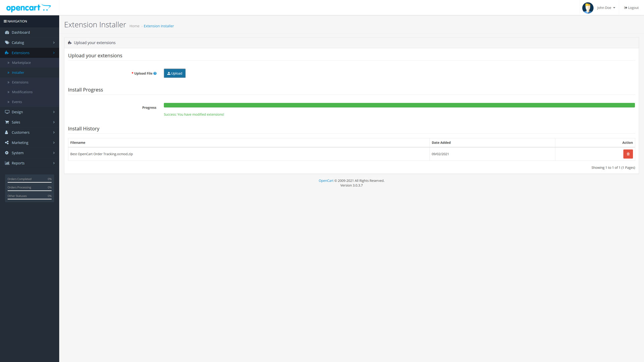Click the OpenCart logo in the header

28,7
